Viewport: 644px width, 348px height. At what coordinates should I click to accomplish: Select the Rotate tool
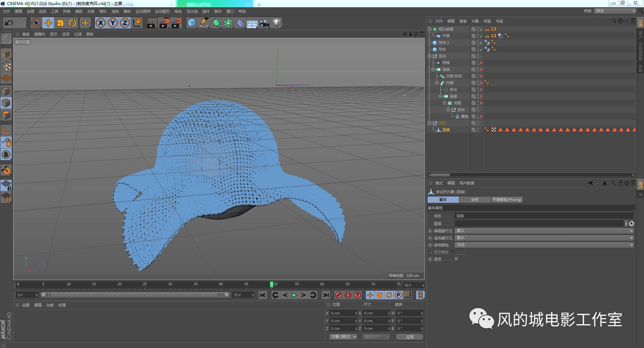pos(73,23)
